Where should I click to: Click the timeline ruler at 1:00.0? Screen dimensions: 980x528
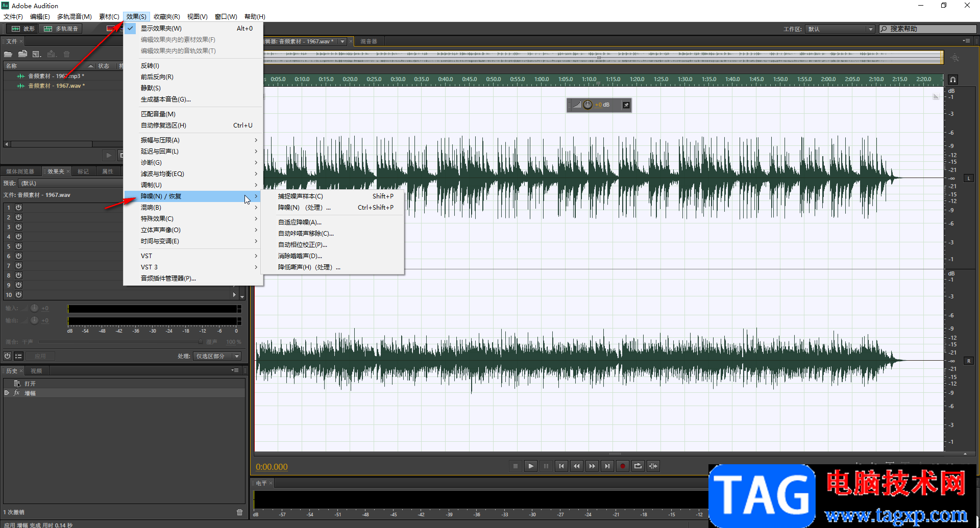click(x=541, y=80)
